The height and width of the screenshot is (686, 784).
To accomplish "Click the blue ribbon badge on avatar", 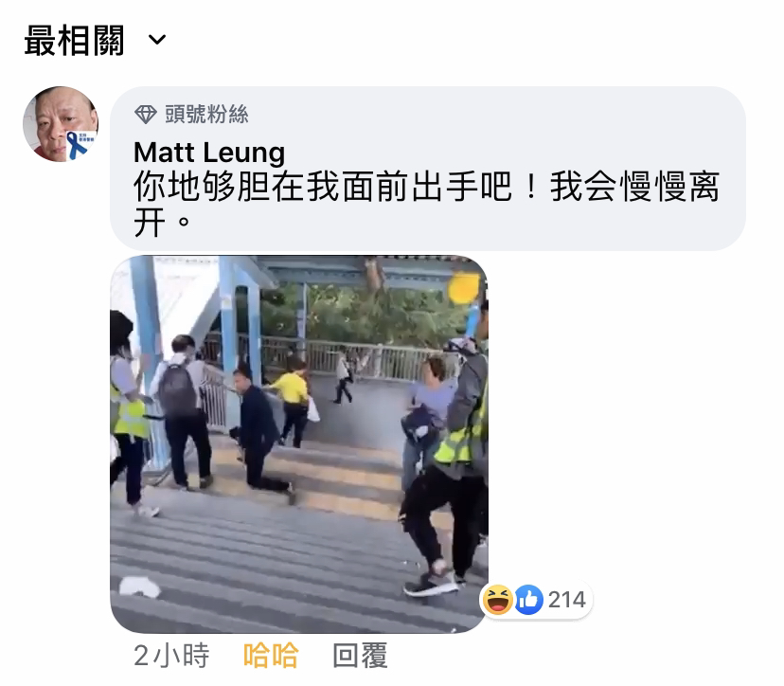I will pos(80,145).
